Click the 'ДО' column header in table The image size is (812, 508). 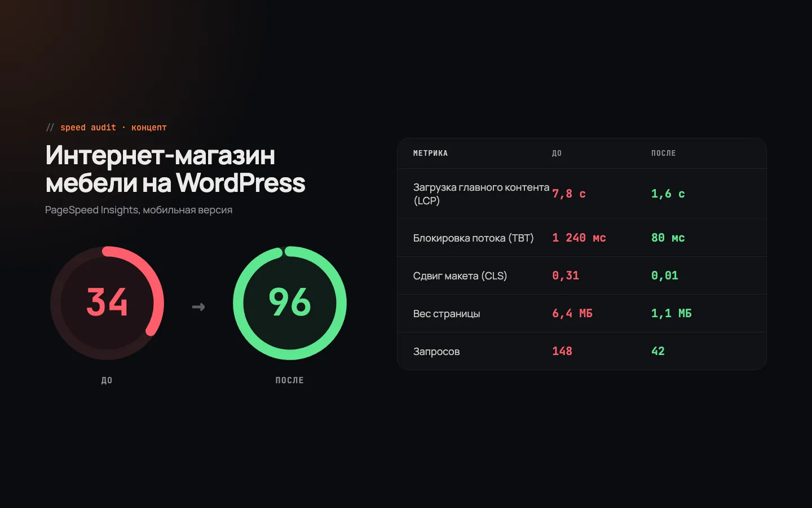pos(557,153)
